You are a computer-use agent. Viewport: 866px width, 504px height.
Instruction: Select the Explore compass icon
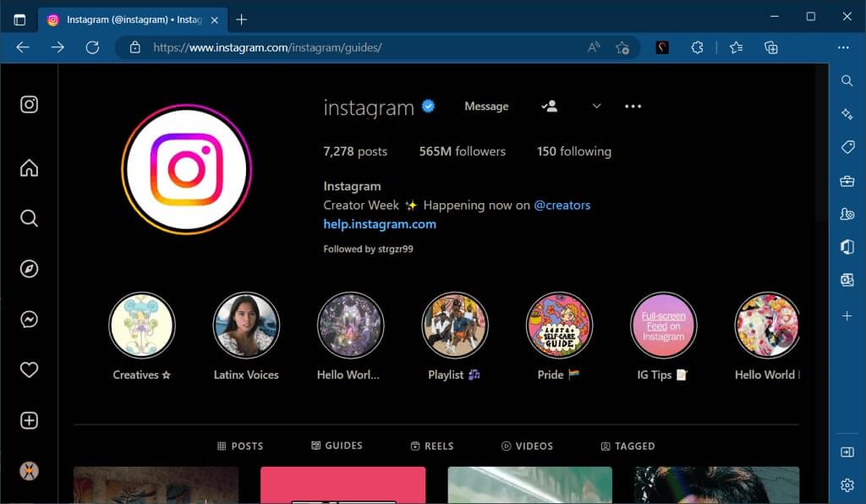(29, 268)
